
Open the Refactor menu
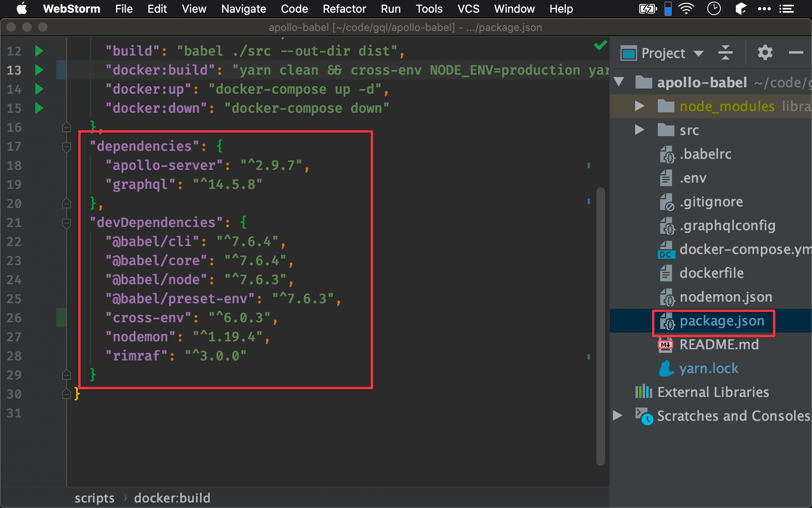coord(344,9)
